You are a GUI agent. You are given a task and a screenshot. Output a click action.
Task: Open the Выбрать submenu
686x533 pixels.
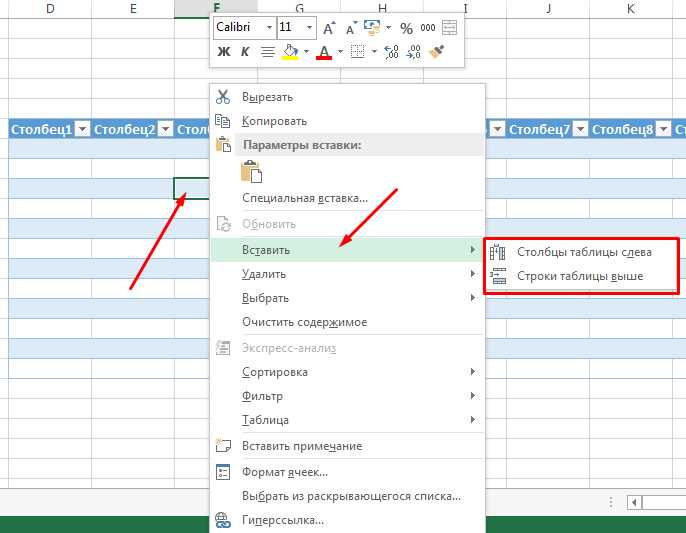point(348,298)
